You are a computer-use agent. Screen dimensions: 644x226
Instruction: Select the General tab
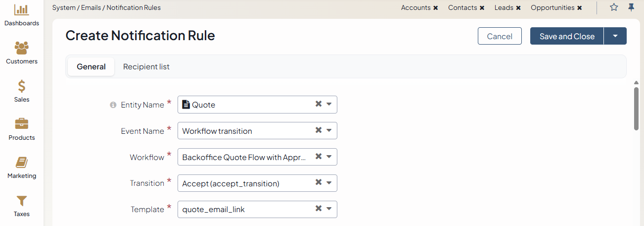pyautogui.click(x=91, y=66)
